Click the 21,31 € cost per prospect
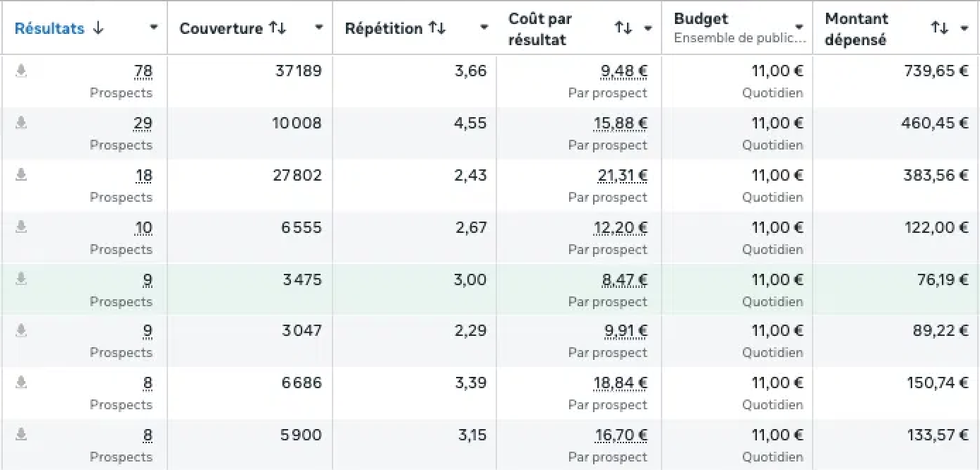Viewport: 980px width, 470px height. [622, 176]
